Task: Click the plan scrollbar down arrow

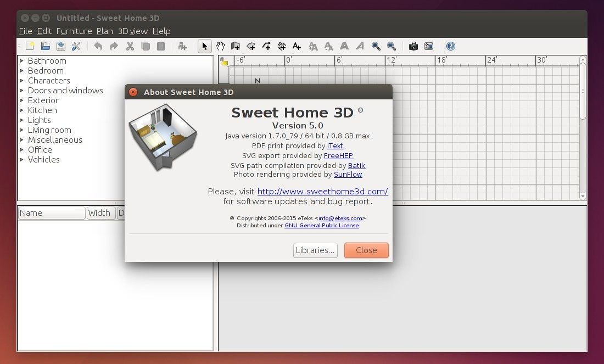Action: 583,196
